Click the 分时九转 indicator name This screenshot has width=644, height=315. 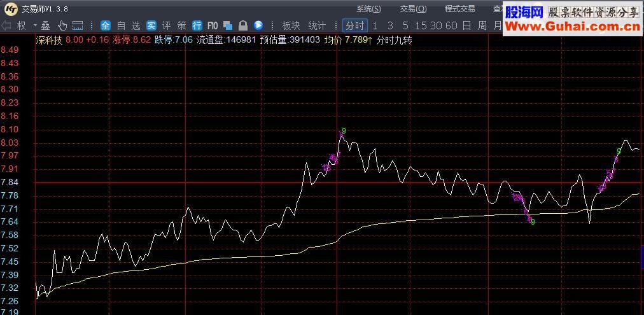(x=395, y=40)
